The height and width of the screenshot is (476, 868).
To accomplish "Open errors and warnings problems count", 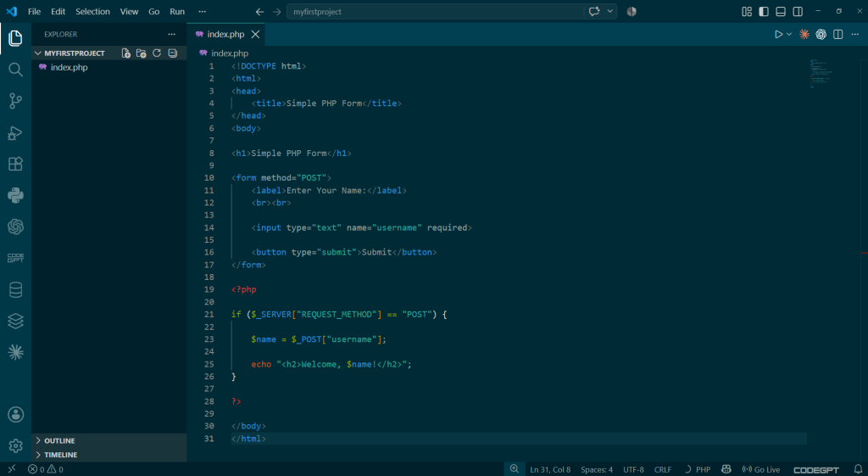I will [46, 469].
